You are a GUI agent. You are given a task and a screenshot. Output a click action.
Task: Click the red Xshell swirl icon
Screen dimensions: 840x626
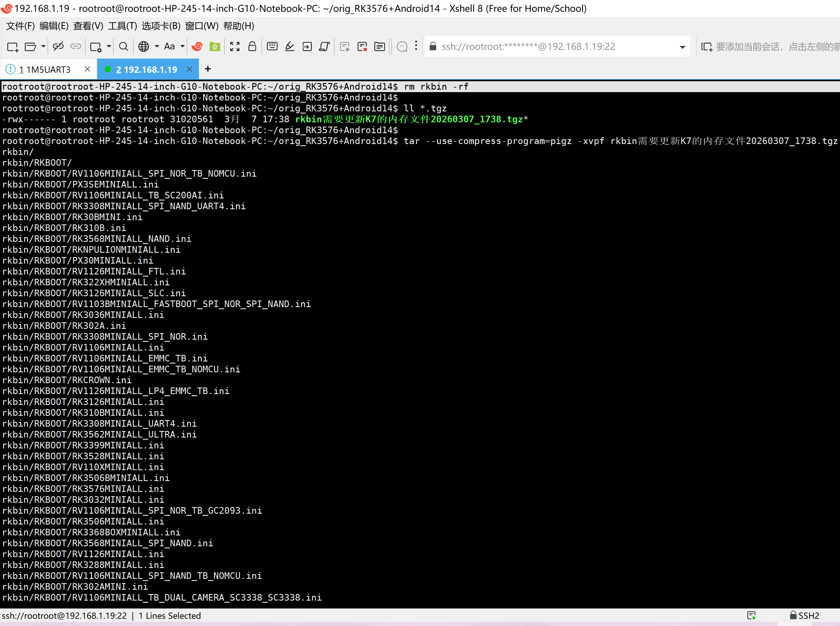click(197, 47)
